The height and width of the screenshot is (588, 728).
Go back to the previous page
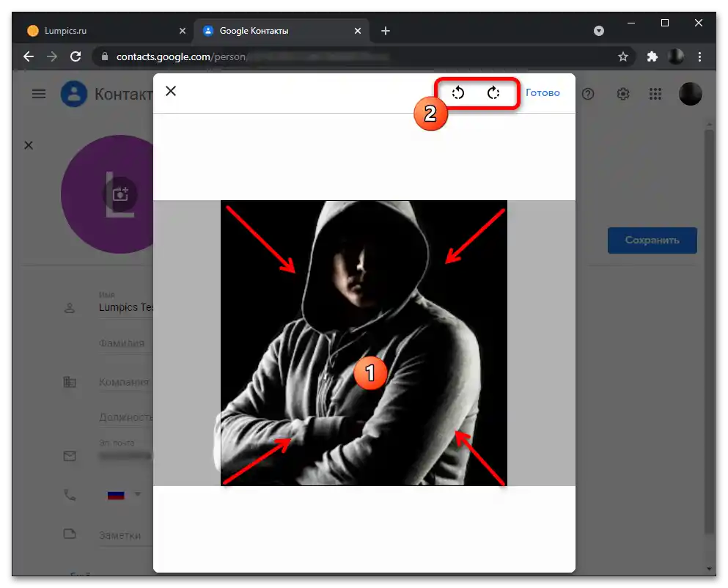click(x=29, y=56)
